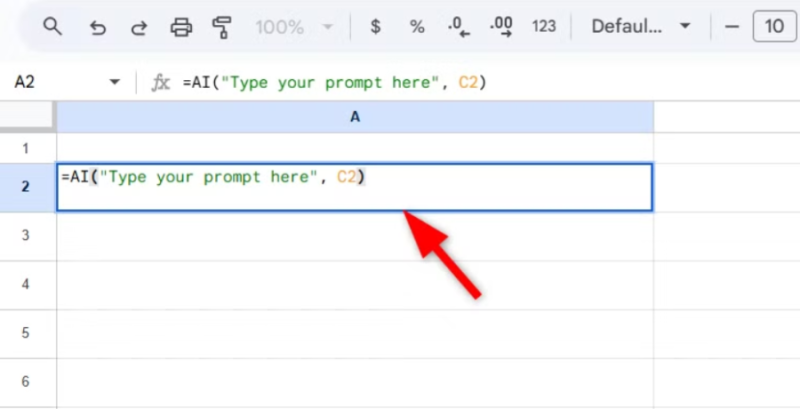Apply percent format icon
This screenshot has height=409, width=800.
tap(417, 27)
